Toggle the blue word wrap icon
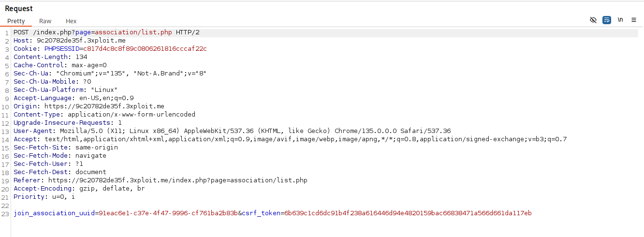644x237 pixels. coord(607,20)
